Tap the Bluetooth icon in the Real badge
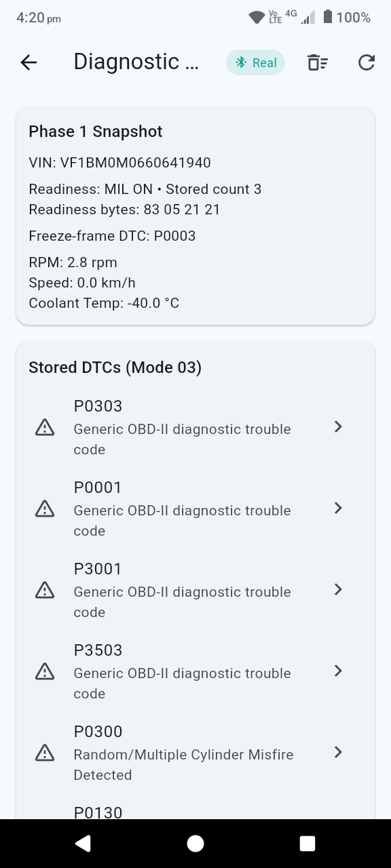 click(x=239, y=62)
